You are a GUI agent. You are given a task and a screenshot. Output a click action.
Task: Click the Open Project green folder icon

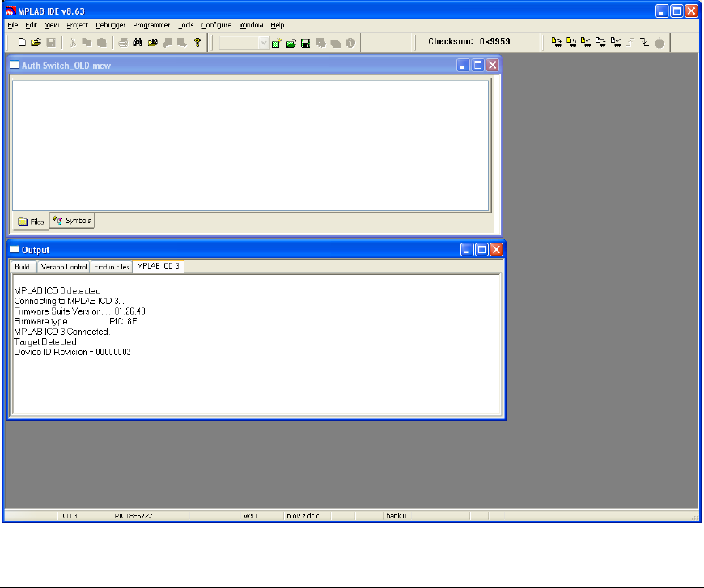[291, 43]
